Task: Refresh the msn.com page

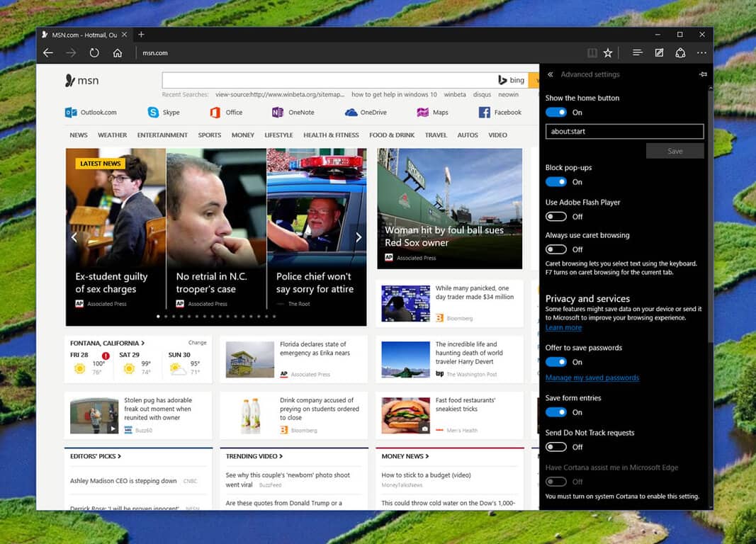Action: (x=94, y=53)
